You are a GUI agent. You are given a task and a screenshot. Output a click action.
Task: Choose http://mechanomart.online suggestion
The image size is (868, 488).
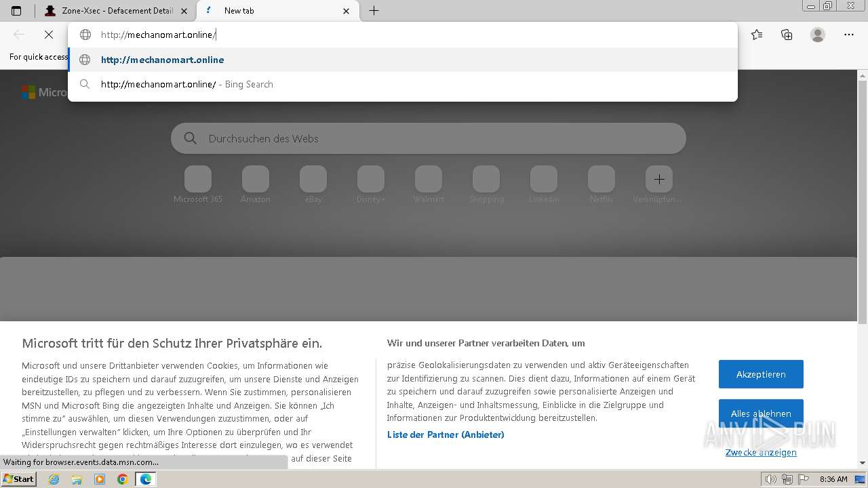click(403, 60)
